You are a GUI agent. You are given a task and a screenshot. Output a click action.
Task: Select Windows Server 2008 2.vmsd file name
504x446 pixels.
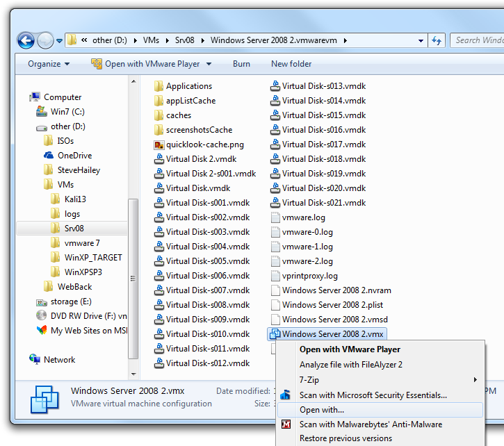(334, 320)
